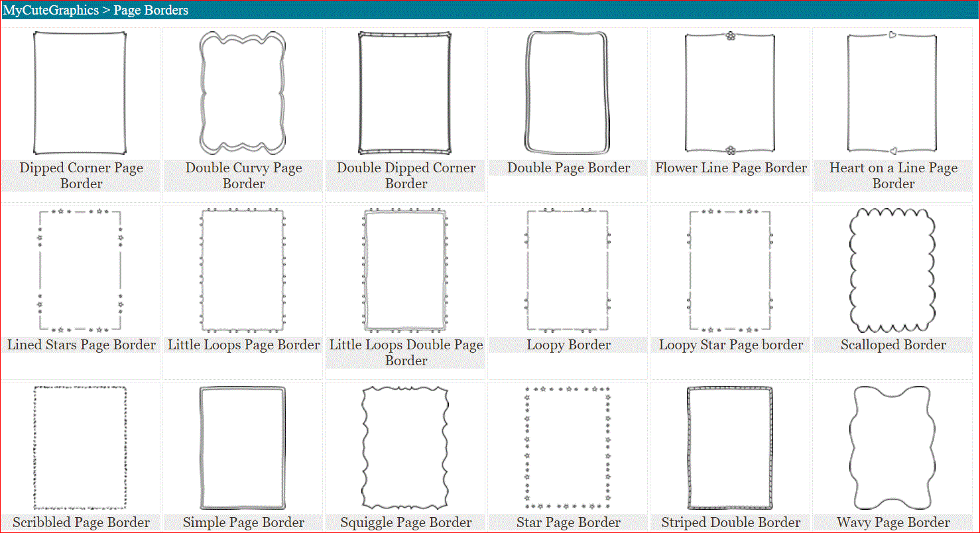980x533 pixels.
Task: Open the Lined Stars Page Border caption link
Action: (82, 345)
